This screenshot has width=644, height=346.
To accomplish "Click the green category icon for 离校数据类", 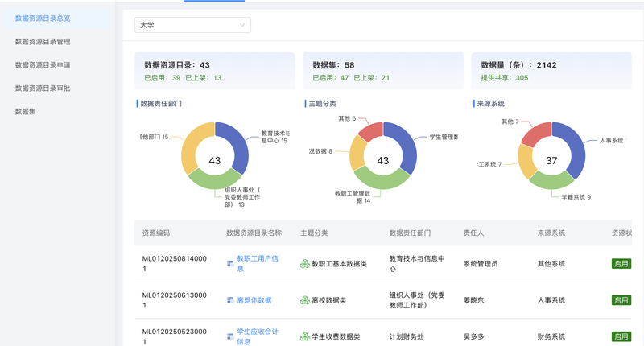I will point(304,300).
